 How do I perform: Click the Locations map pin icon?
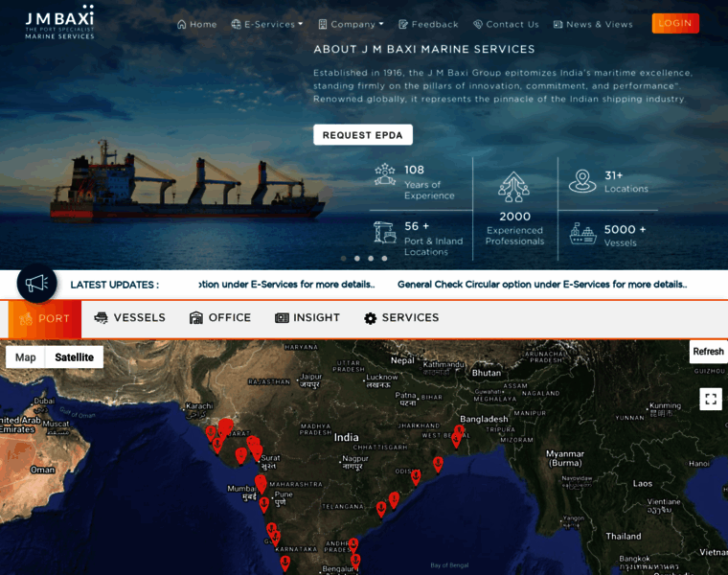tap(582, 181)
